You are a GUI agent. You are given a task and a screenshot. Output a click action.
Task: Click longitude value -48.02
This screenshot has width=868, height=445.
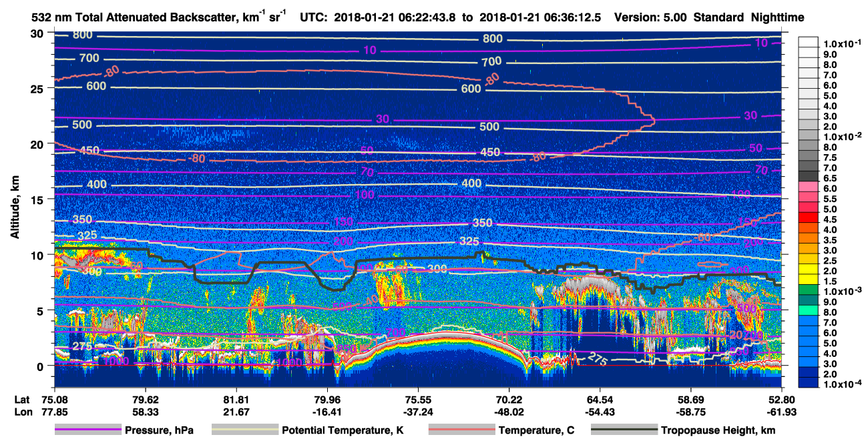pos(509,413)
